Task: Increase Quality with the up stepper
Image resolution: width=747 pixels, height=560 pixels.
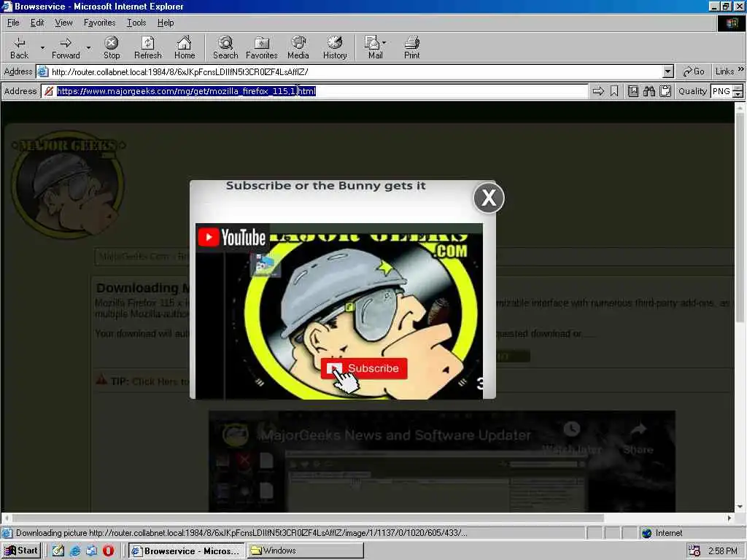Action: pyautogui.click(x=738, y=87)
